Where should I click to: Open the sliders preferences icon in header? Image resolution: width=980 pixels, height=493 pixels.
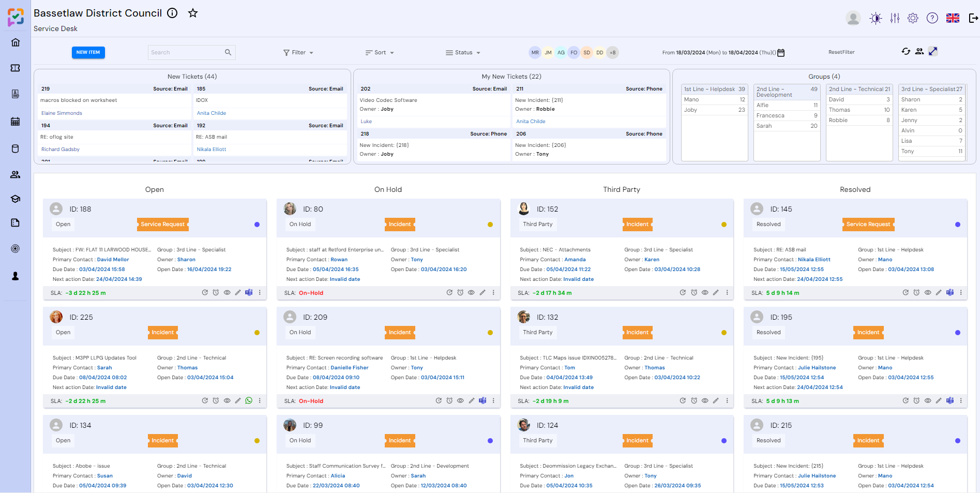[895, 19]
